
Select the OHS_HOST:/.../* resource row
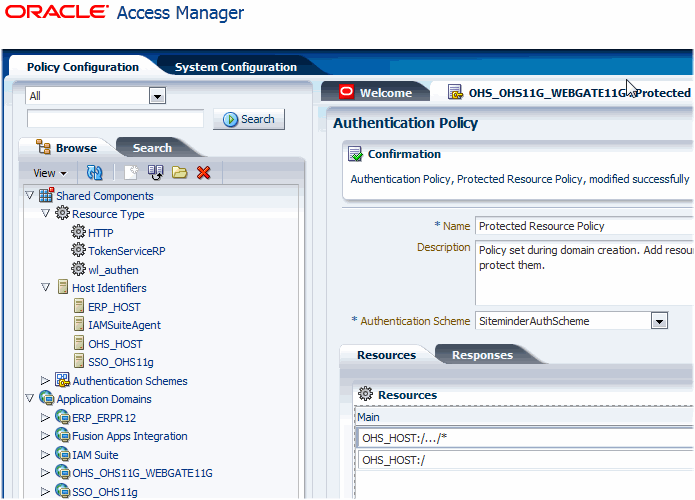[525, 438]
